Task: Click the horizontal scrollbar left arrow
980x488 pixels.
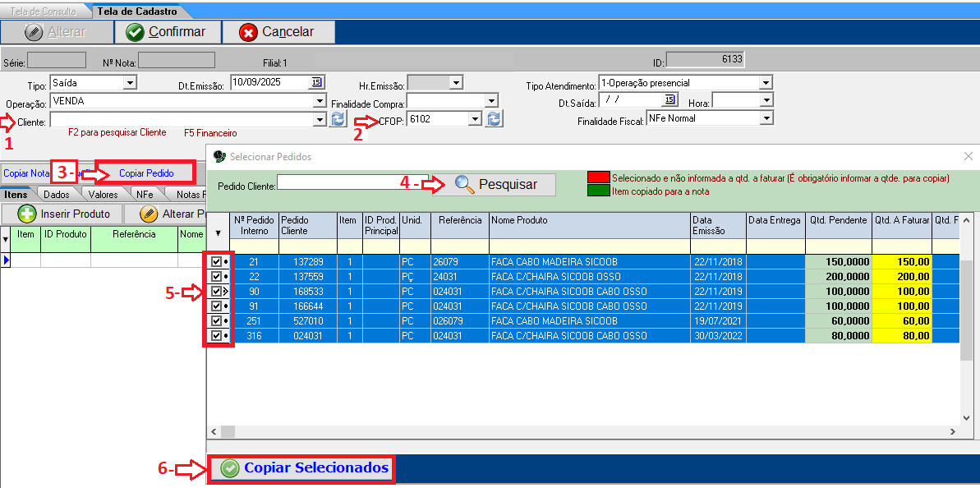Action: 214,432
